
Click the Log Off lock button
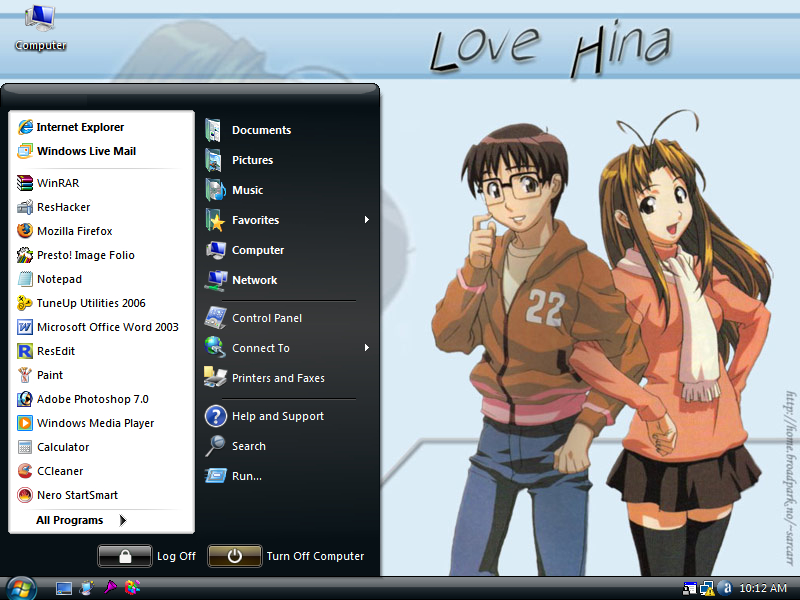(125, 556)
